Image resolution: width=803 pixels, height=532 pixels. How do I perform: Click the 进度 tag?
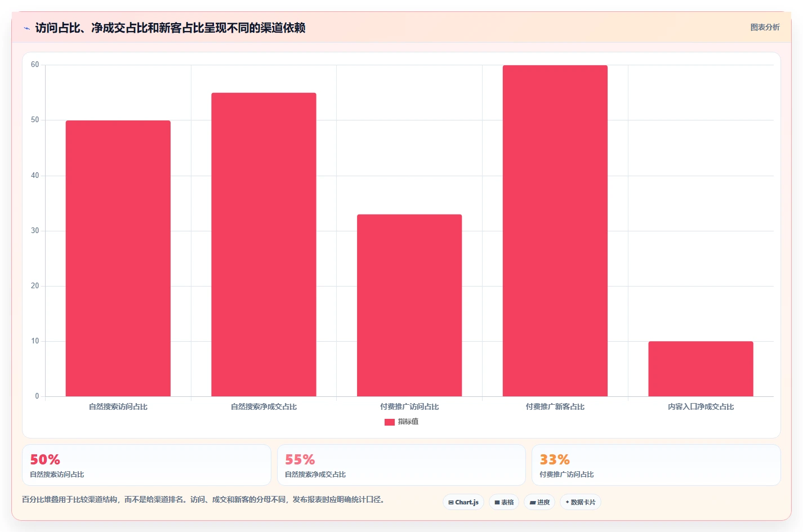(x=539, y=502)
